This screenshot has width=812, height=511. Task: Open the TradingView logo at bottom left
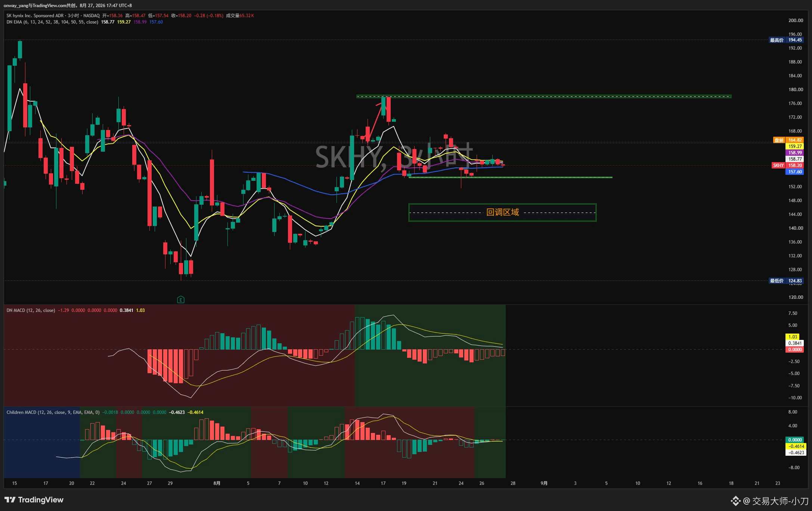[x=34, y=500]
